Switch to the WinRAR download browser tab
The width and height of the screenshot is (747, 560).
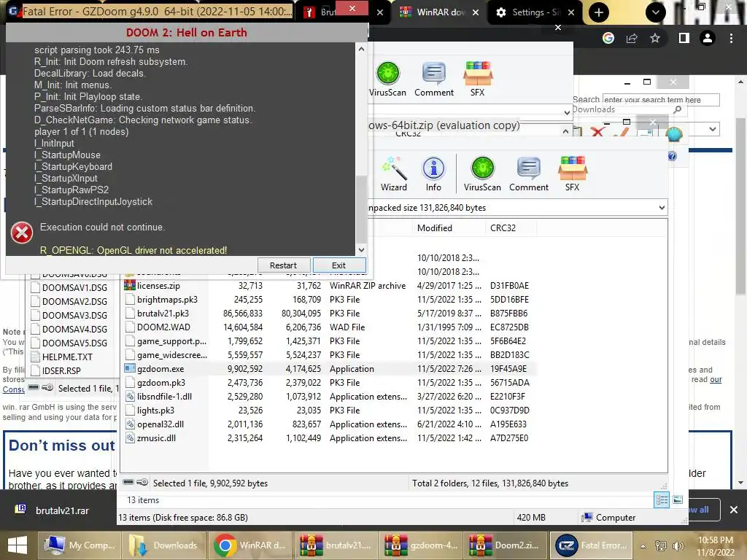click(438, 12)
